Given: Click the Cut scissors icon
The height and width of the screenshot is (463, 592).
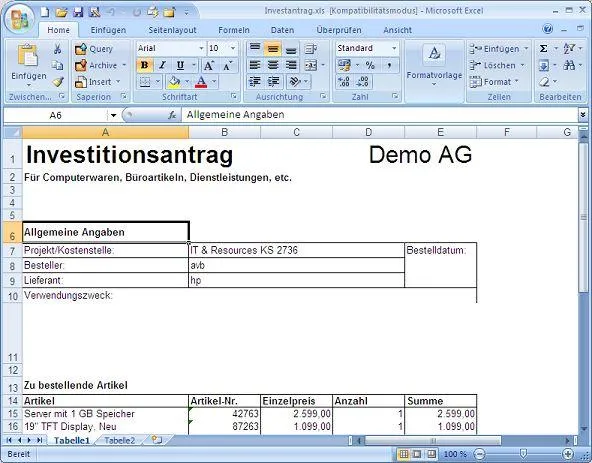Looking at the screenshot, I should [57, 49].
